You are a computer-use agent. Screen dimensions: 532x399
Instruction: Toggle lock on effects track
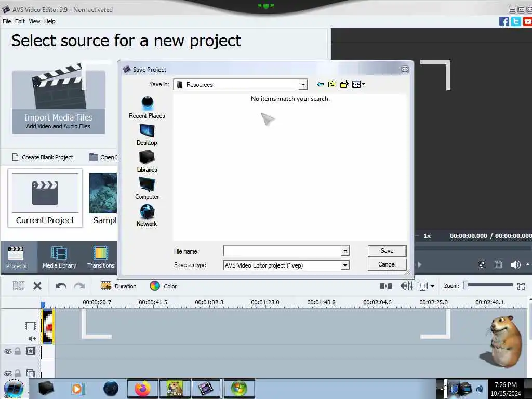(18, 351)
